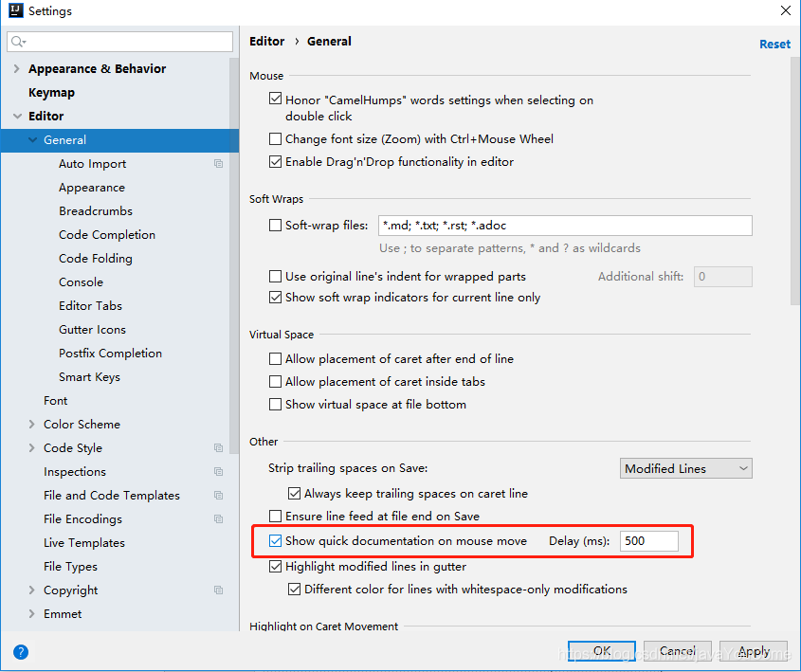Click the Reset link

coord(774,44)
